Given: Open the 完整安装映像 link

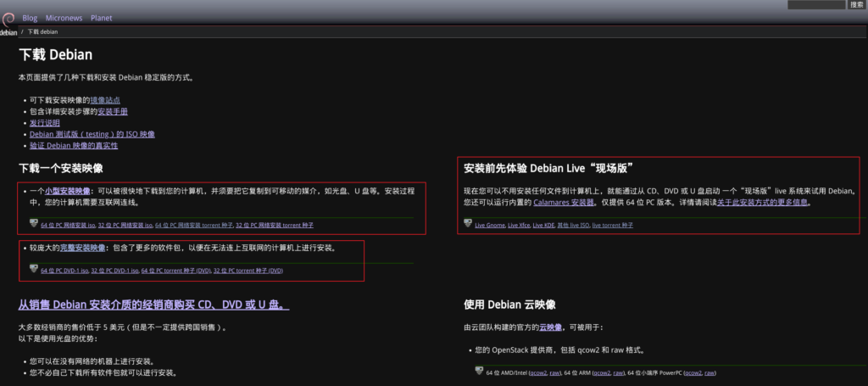Looking at the screenshot, I should 82,248.
